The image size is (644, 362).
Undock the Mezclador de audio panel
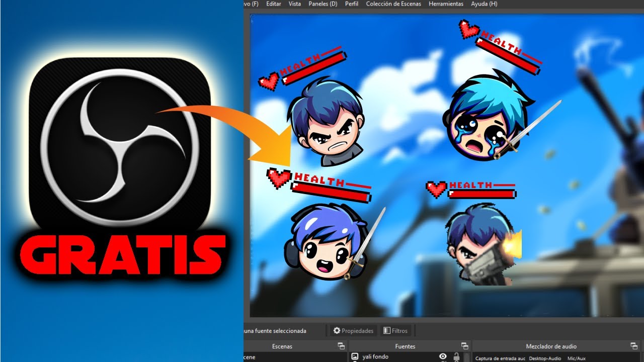point(634,346)
